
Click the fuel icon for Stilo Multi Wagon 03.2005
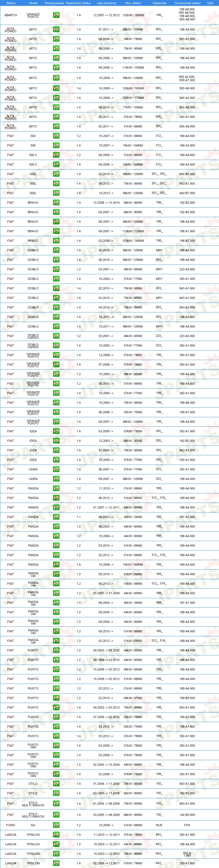pos(56,815)
